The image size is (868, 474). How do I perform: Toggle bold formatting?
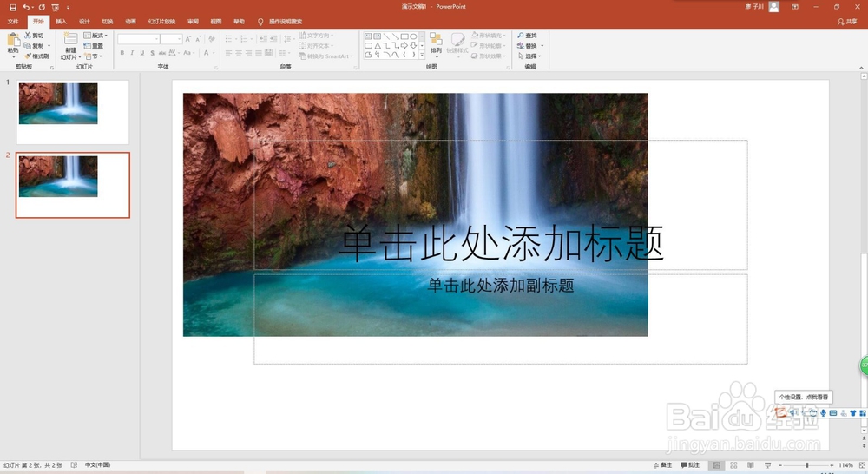122,53
